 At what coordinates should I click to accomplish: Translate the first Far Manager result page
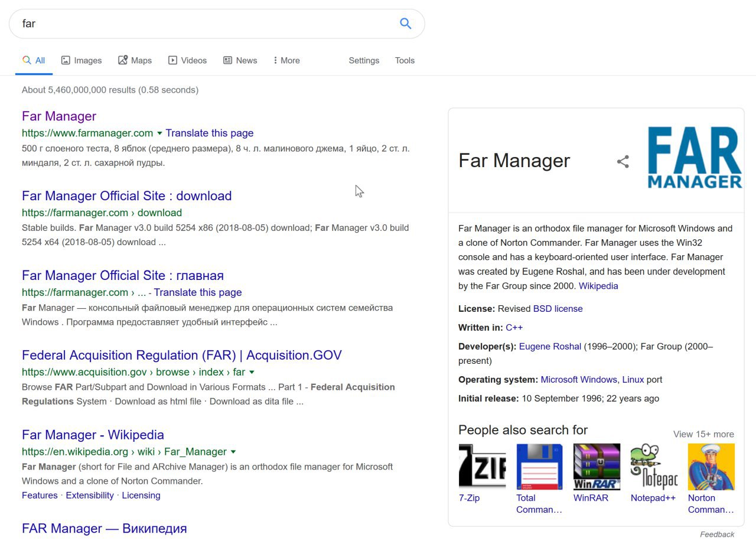click(x=209, y=133)
